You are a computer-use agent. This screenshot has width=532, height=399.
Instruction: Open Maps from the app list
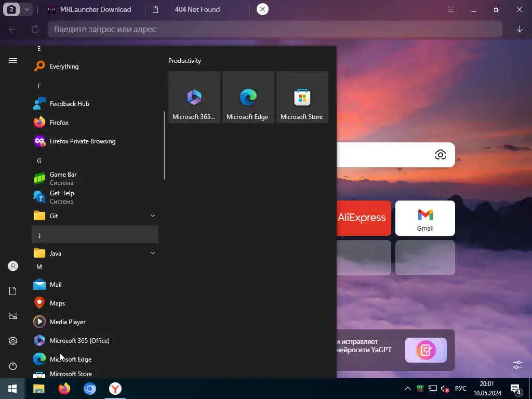95,303
